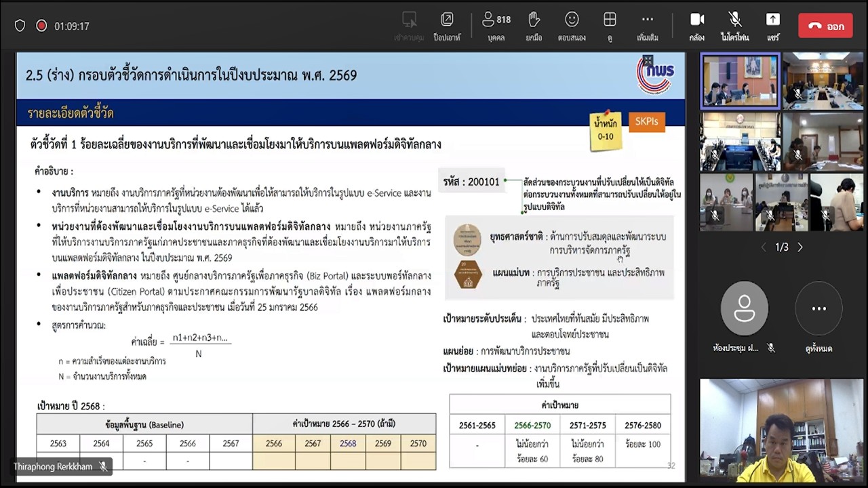Select the highlighted top-left participant video
Screen dimensions: 868x488
coord(740,81)
